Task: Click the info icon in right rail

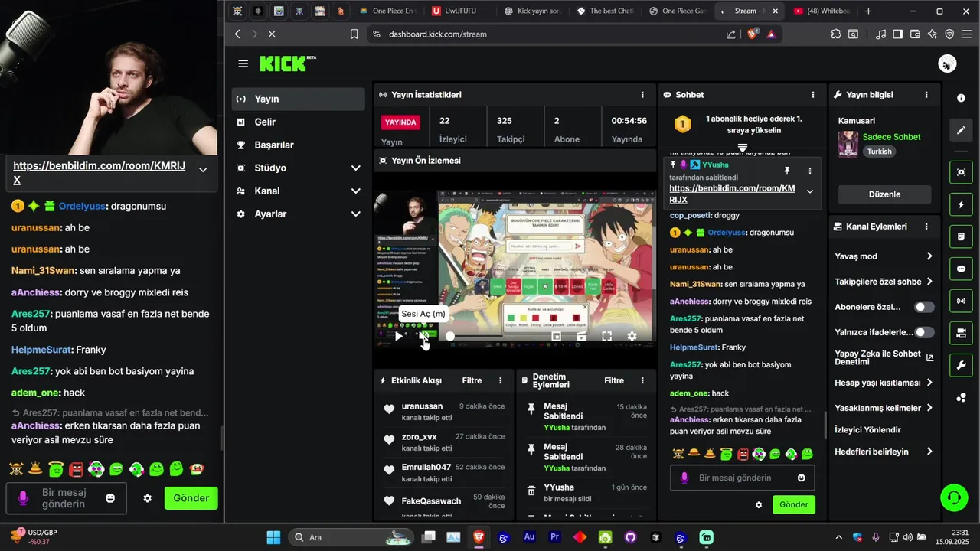Action: click(x=961, y=98)
